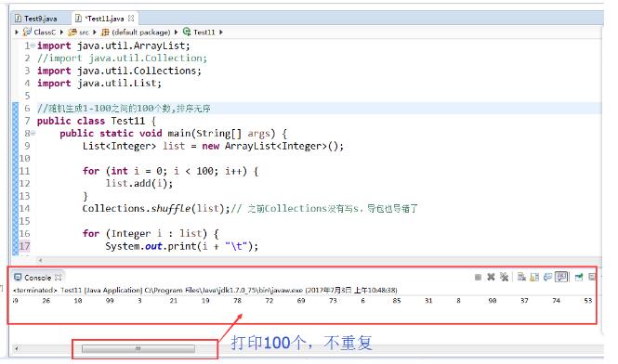This screenshot has height=364, width=618.
Task: Click the Console monitor icon on the tab
Action: tap(18, 278)
